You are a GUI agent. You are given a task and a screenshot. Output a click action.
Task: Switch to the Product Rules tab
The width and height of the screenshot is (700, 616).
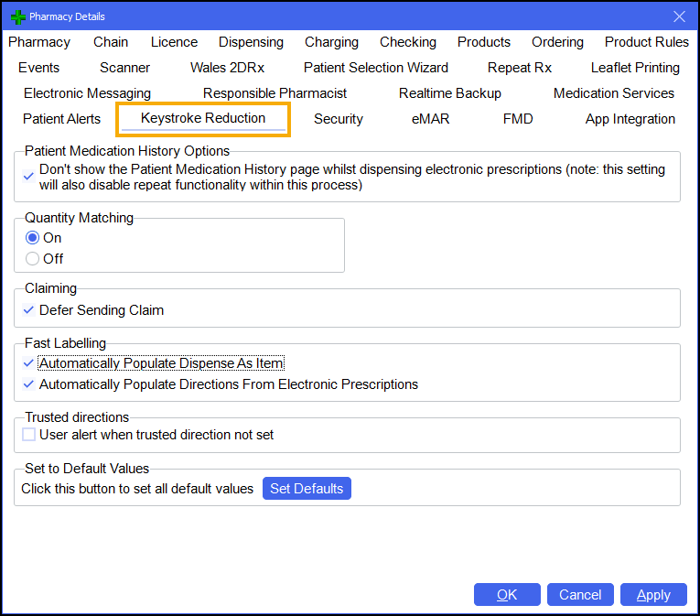tap(646, 42)
